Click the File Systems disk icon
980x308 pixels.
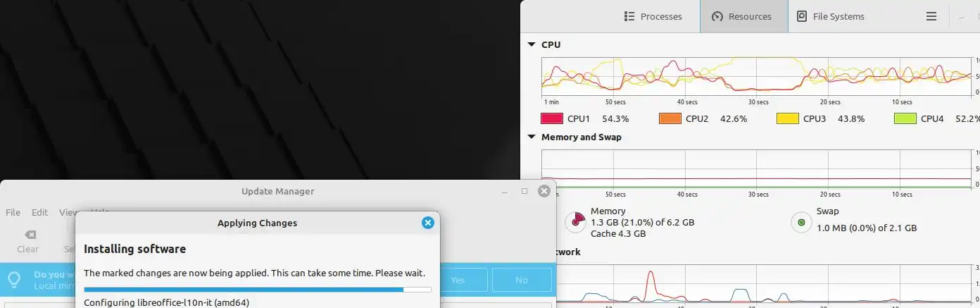(x=801, y=16)
